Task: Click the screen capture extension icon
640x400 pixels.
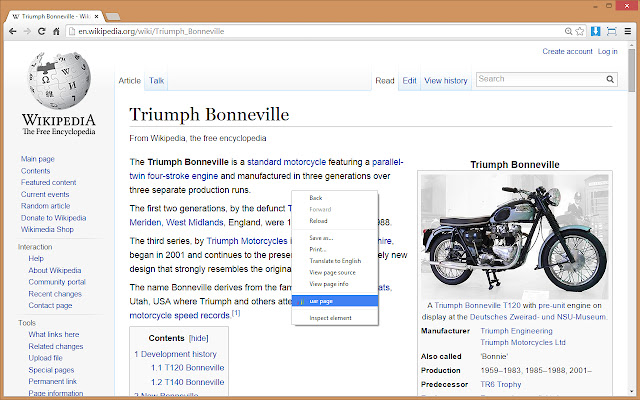Action: tap(611, 31)
